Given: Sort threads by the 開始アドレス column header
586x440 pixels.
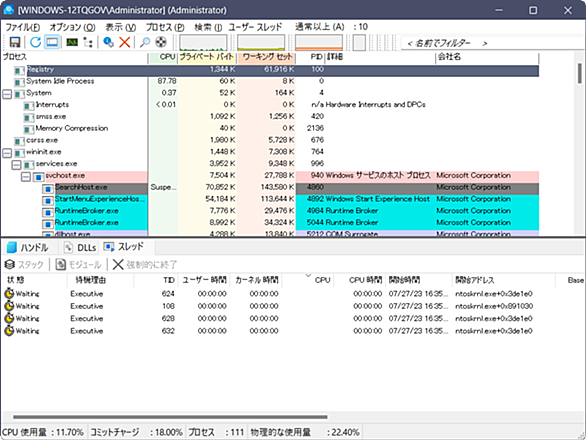Looking at the screenshot, I should tap(503, 280).
